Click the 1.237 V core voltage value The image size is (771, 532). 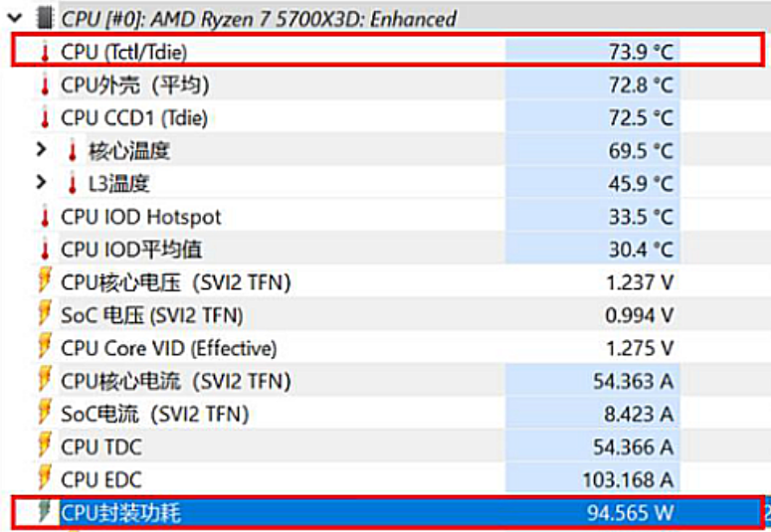tap(639, 282)
